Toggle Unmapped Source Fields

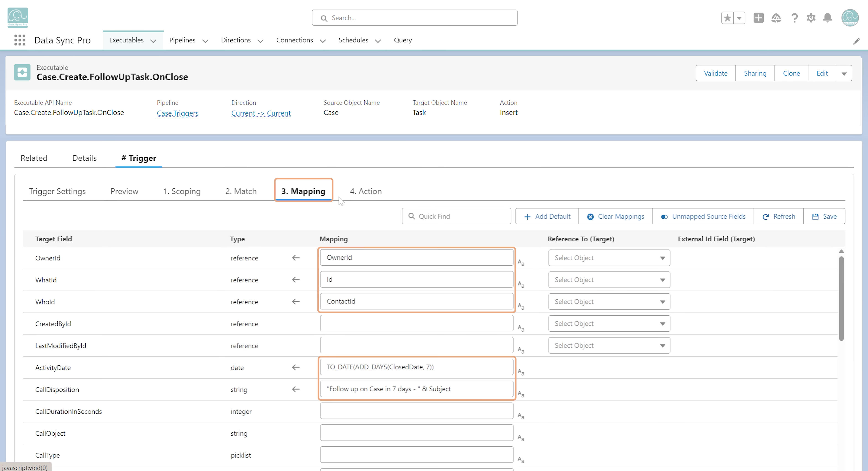pyautogui.click(x=703, y=216)
